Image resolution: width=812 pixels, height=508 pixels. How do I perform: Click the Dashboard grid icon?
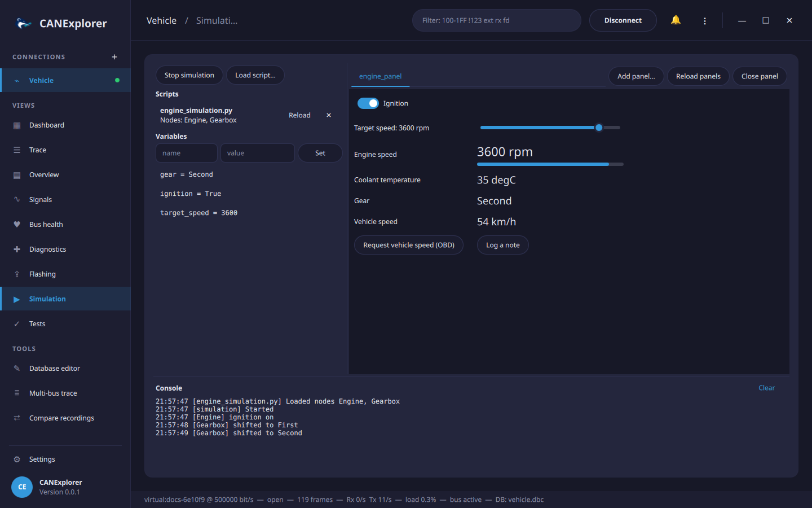(17, 125)
